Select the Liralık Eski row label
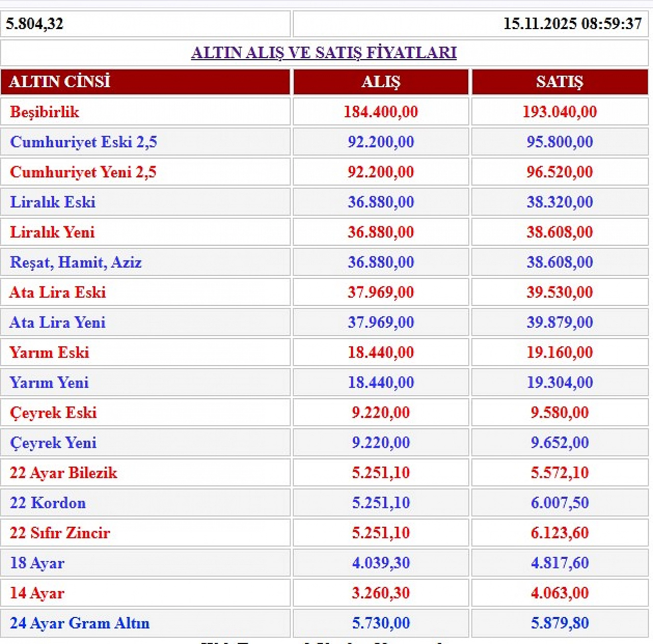653x644 pixels. pyautogui.click(x=53, y=202)
